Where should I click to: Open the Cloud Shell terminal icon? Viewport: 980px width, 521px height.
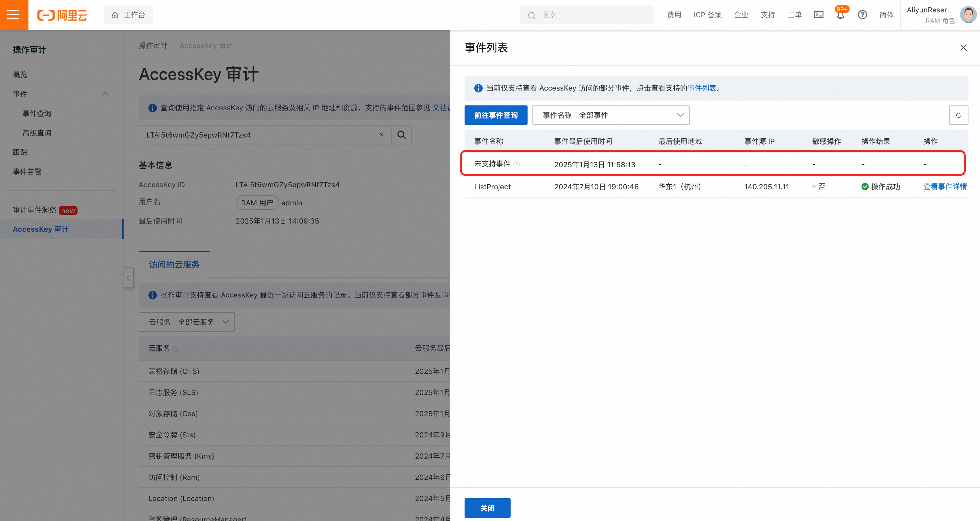[819, 15]
